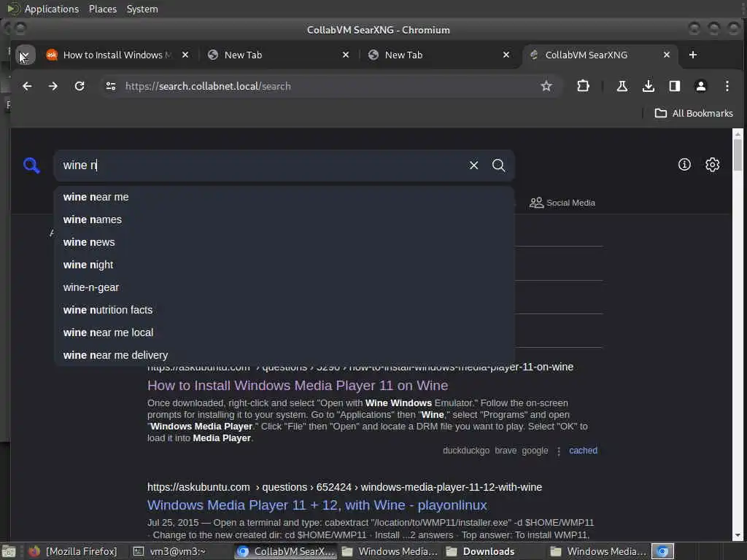Choose suggestion 'wine nutrition facts'
The image size is (747, 560).
[x=284, y=310]
